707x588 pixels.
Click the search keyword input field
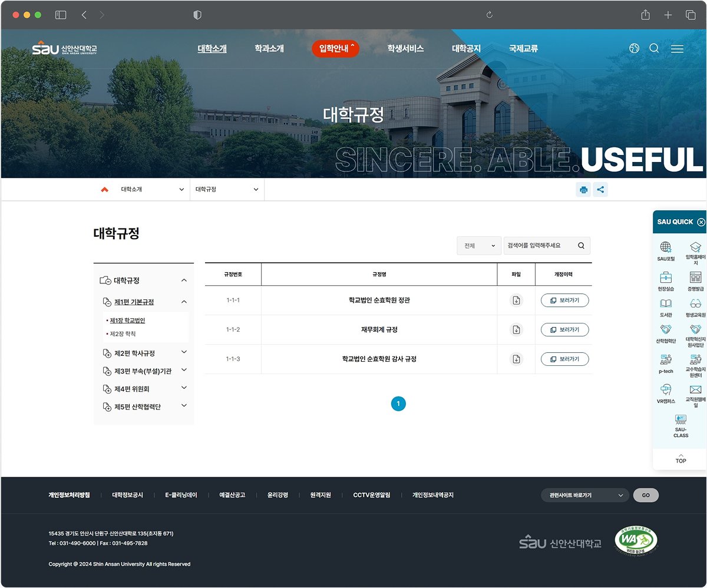click(538, 246)
